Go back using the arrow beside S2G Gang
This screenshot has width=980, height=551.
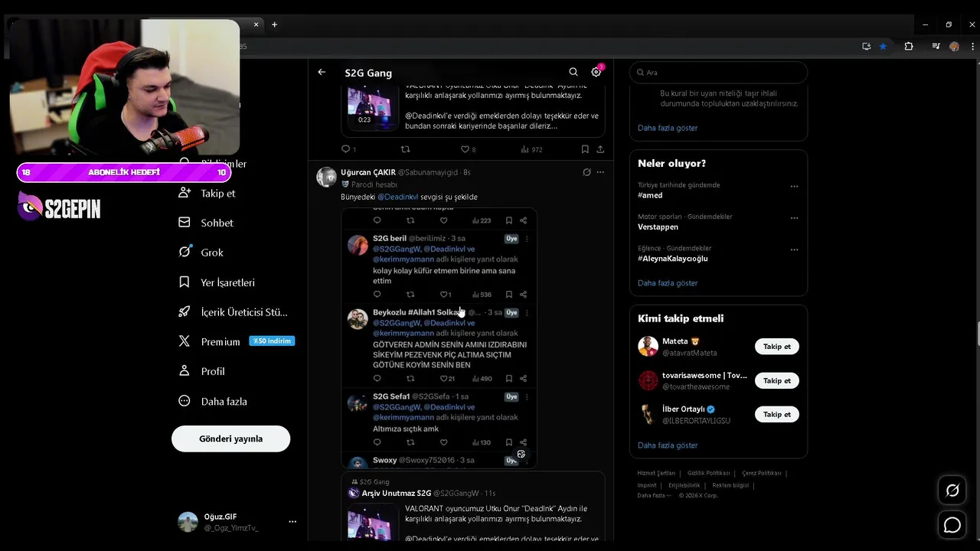322,72
